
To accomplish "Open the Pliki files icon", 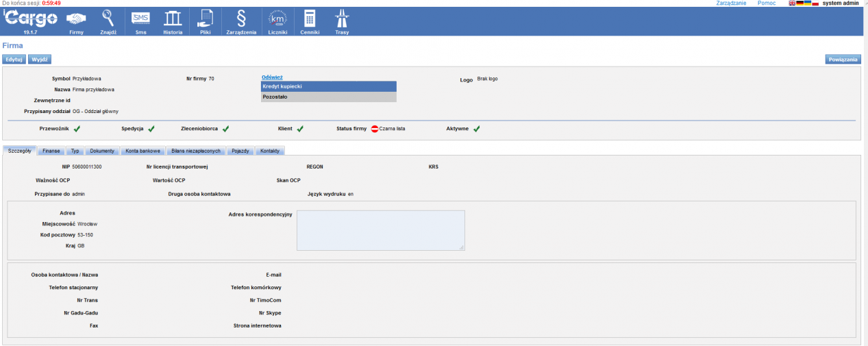I will point(205,18).
